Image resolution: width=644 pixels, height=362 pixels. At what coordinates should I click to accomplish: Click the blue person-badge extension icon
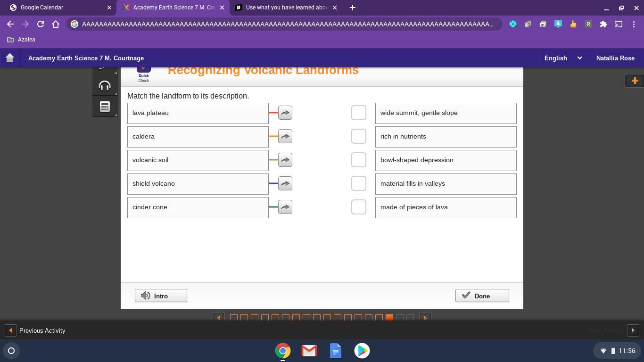pyautogui.click(x=558, y=24)
